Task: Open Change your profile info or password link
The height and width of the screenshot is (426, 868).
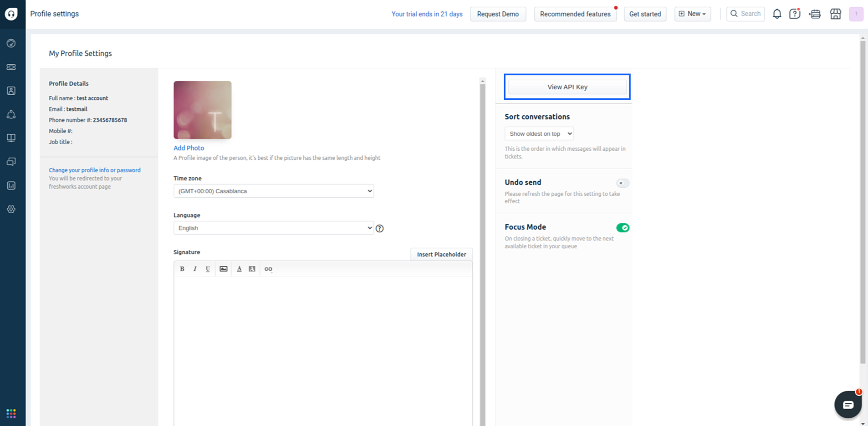Action: 94,169
